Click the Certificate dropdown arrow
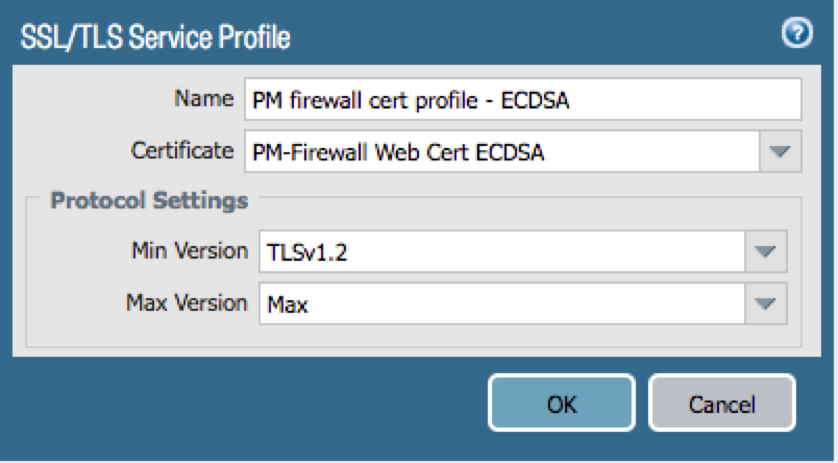This screenshot has width=838, height=463. click(780, 152)
